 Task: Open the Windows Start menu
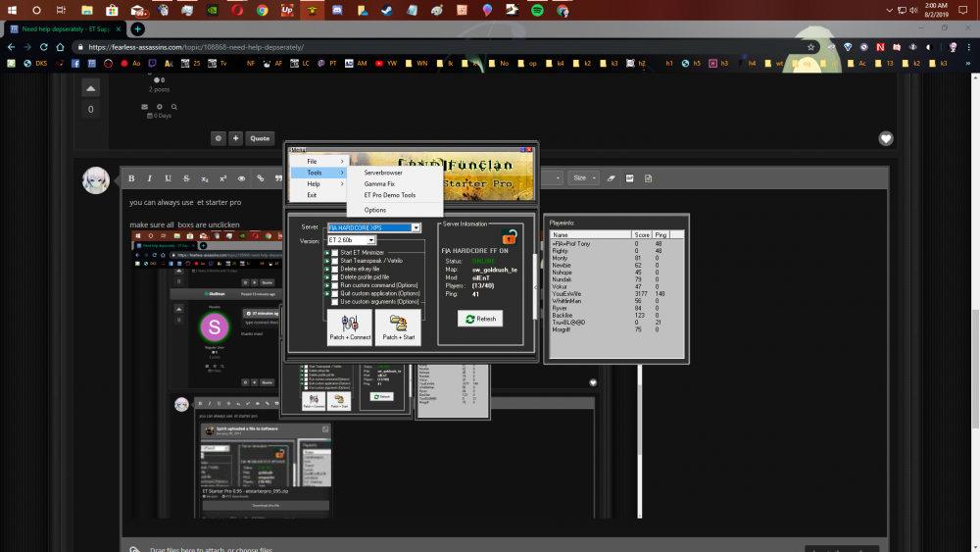pos(12,10)
